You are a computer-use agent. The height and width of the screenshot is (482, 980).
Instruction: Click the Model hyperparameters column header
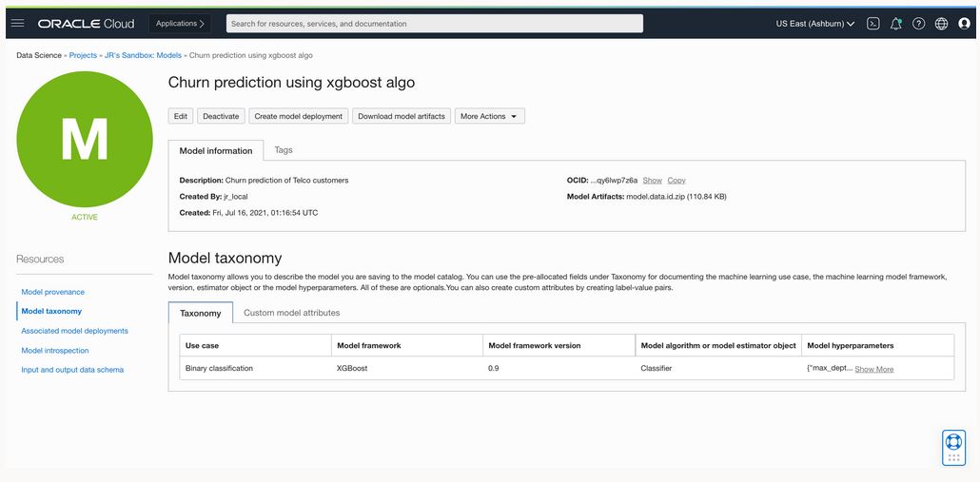877,345
